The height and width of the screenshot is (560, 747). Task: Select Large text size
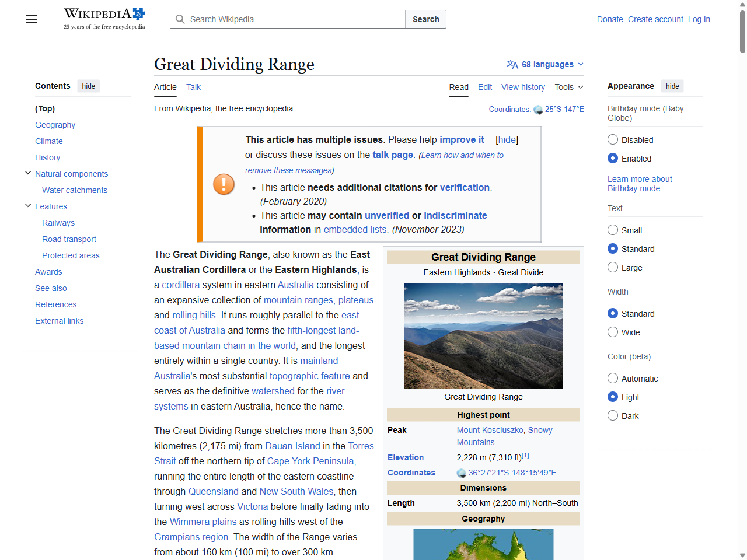pos(613,267)
